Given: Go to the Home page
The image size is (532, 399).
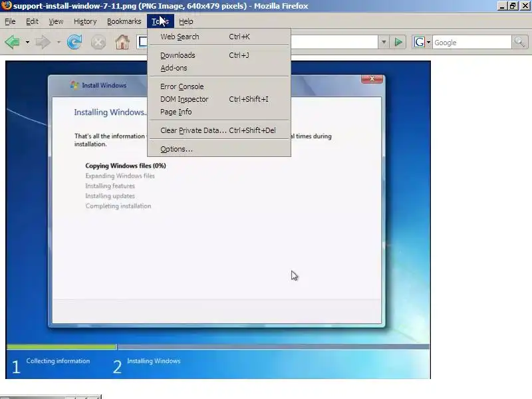Looking at the screenshot, I should [122, 43].
